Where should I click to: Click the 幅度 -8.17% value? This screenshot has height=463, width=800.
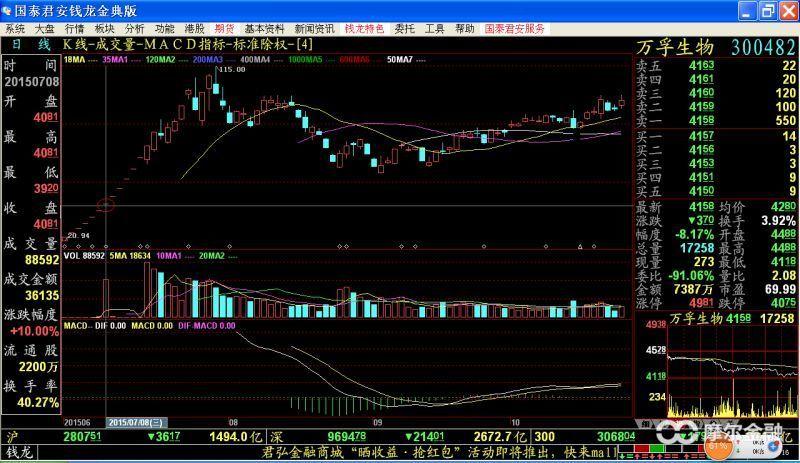pyautogui.click(x=694, y=235)
